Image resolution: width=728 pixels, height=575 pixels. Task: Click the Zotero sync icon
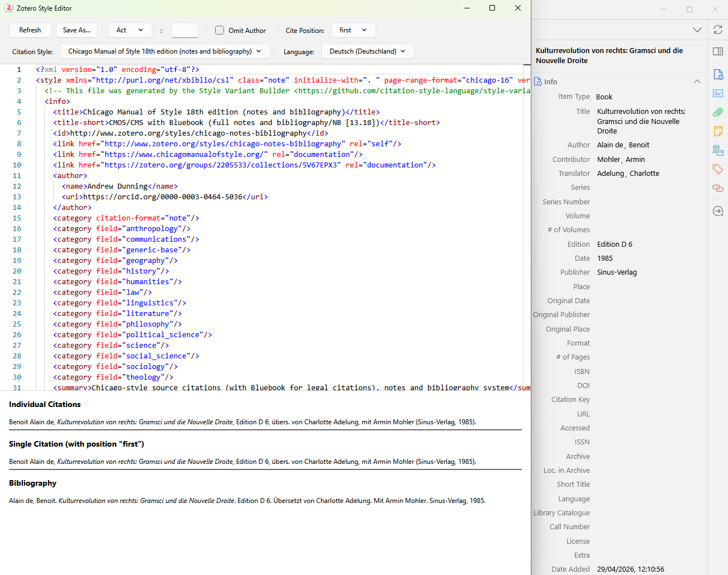tap(718, 30)
